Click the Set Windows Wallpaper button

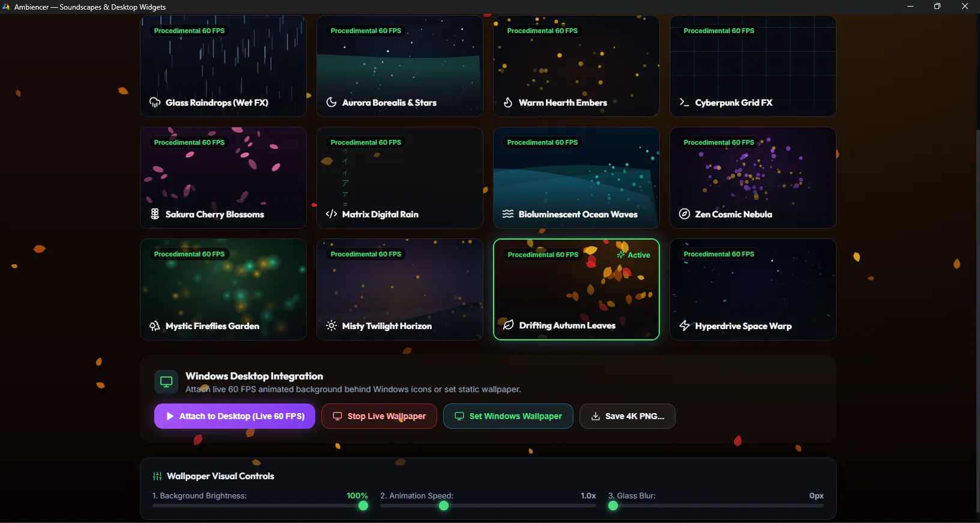point(508,416)
